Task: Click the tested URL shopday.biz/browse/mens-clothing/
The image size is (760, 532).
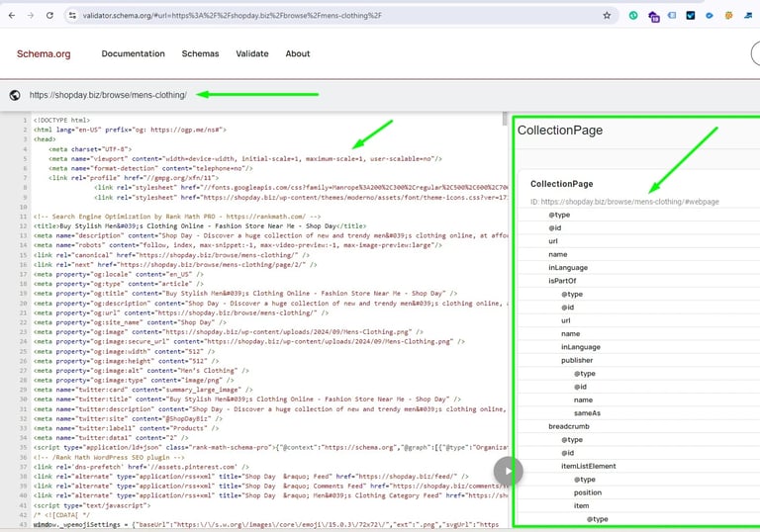Action: point(108,95)
